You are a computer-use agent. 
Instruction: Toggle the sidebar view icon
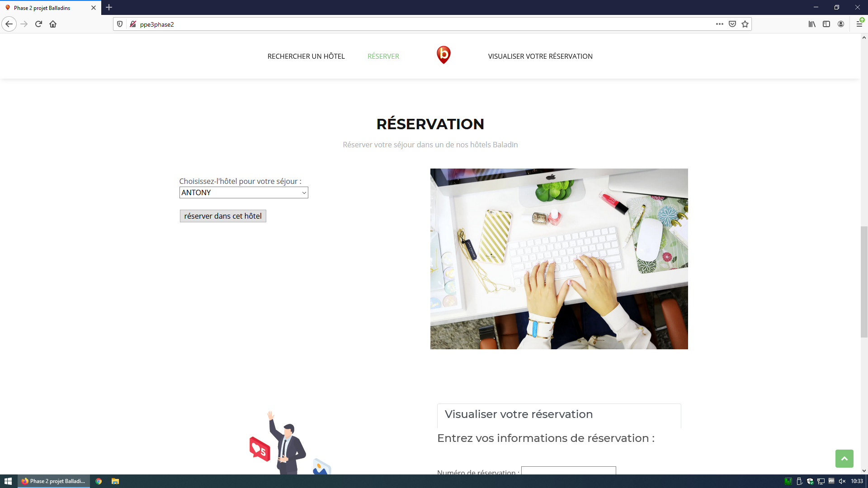tap(826, 24)
